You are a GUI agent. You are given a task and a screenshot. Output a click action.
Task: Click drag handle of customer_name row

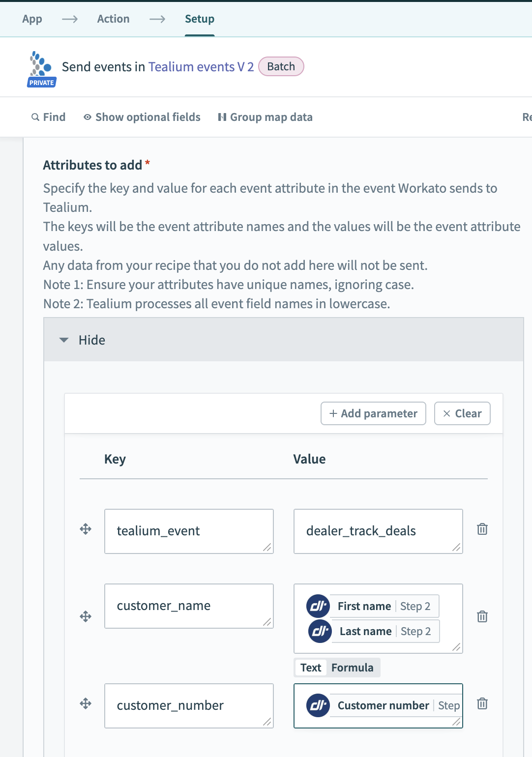point(86,616)
